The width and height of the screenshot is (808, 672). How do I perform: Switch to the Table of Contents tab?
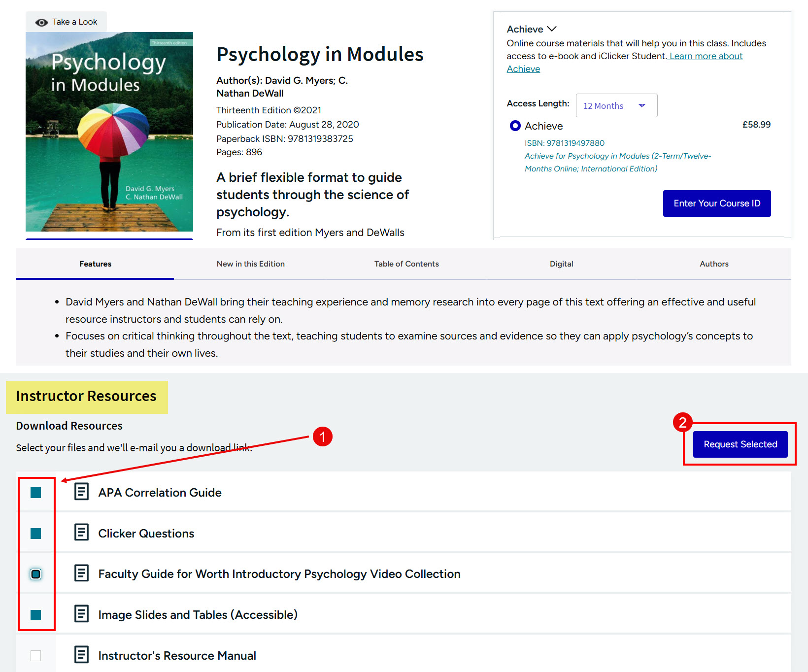[406, 264]
